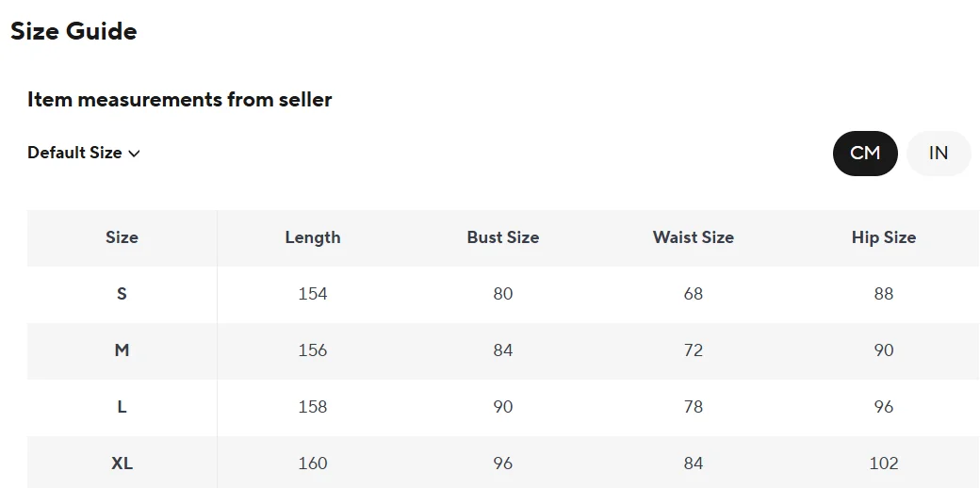The width and height of the screenshot is (980, 488).
Task: Select the S size row label
Action: pos(122,294)
